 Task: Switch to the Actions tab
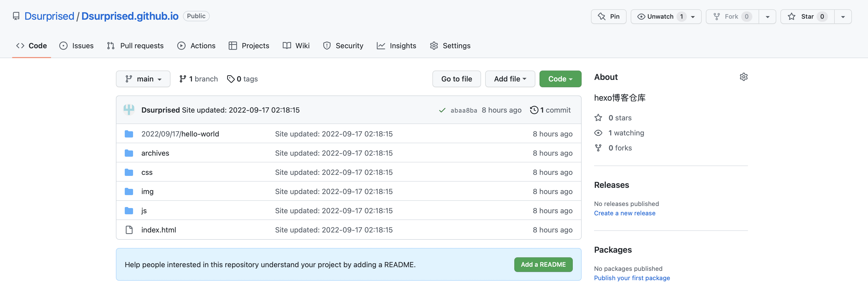pyautogui.click(x=196, y=46)
